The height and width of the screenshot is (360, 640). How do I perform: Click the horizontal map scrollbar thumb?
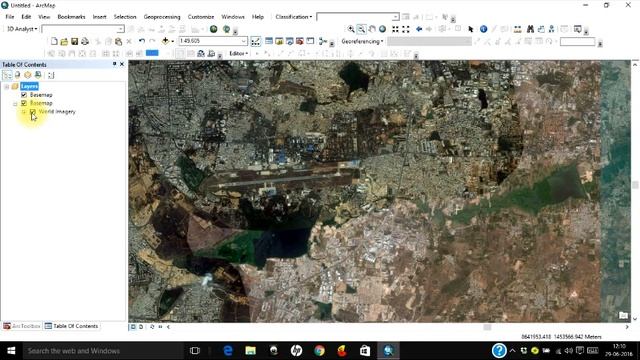pos(487,327)
